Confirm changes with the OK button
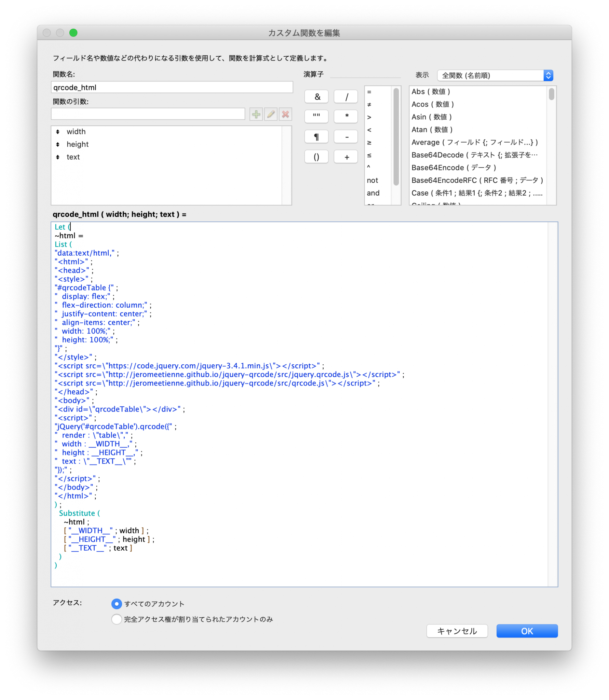This screenshot has height=700, width=609. 527,631
